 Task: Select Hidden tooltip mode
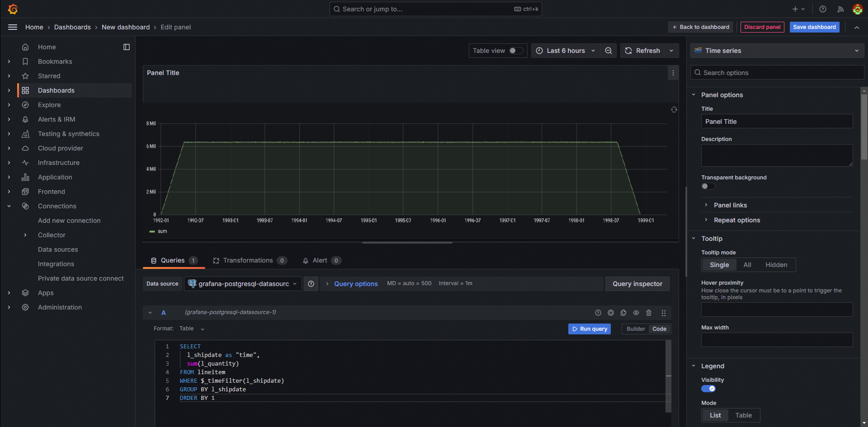tap(776, 265)
